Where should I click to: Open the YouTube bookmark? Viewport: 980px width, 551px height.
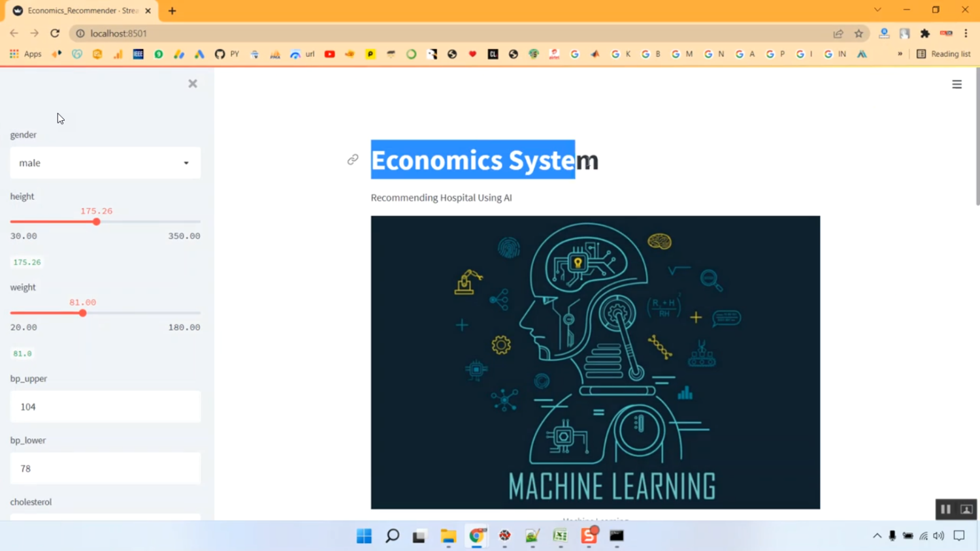point(330,54)
